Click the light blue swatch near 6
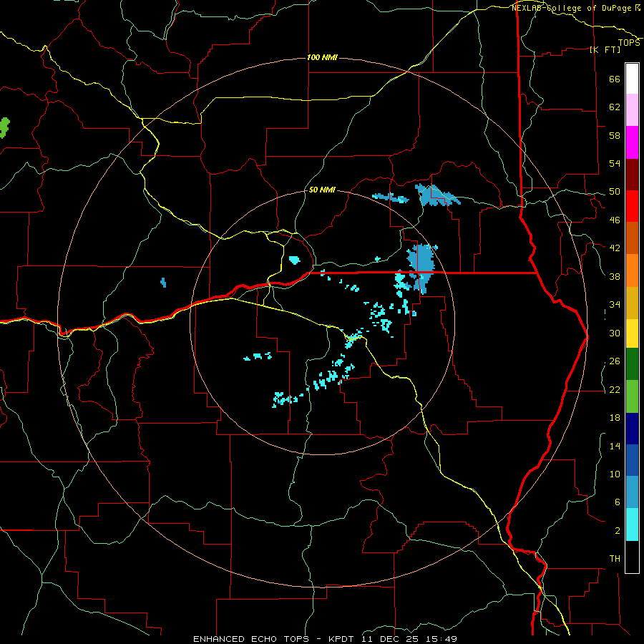 (x=632, y=492)
